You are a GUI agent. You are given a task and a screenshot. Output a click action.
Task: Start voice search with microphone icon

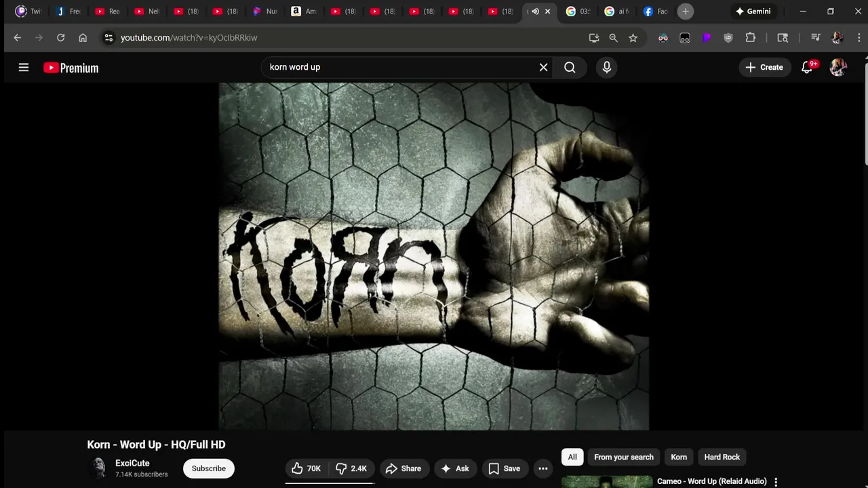click(x=606, y=67)
